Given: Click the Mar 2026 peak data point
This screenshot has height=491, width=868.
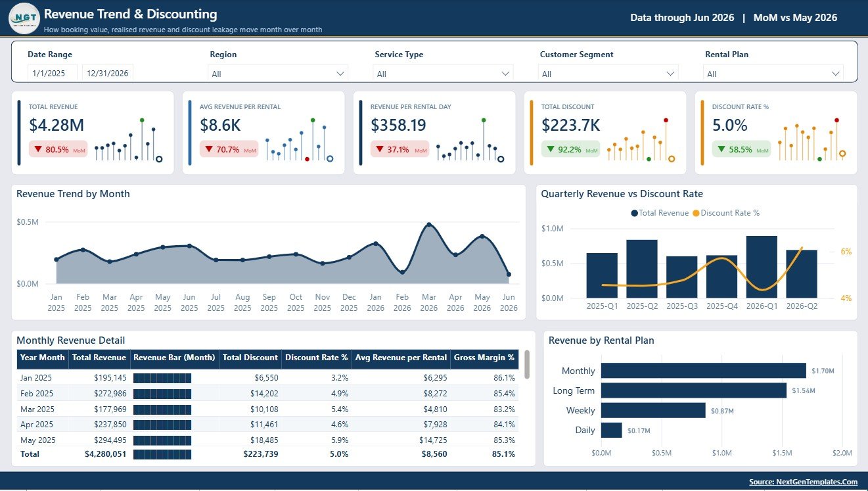Looking at the screenshot, I should pos(429,225).
